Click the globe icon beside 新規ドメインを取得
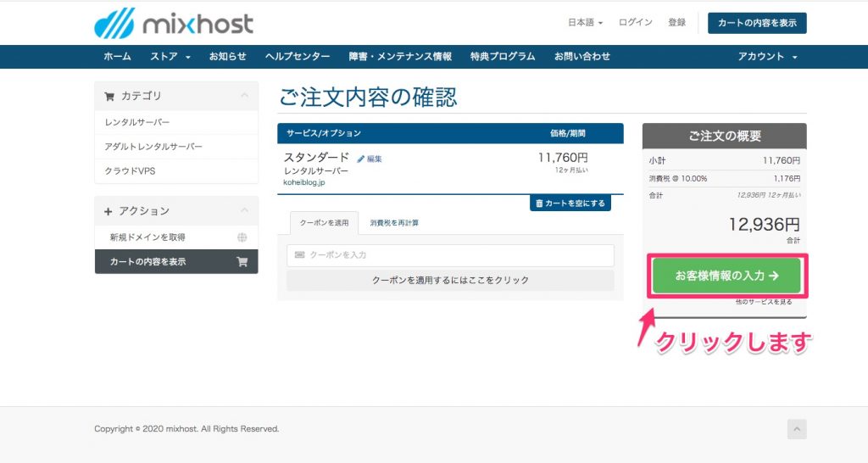Image resolution: width=868 pixels, height=463 pixels. pos(242,237)
